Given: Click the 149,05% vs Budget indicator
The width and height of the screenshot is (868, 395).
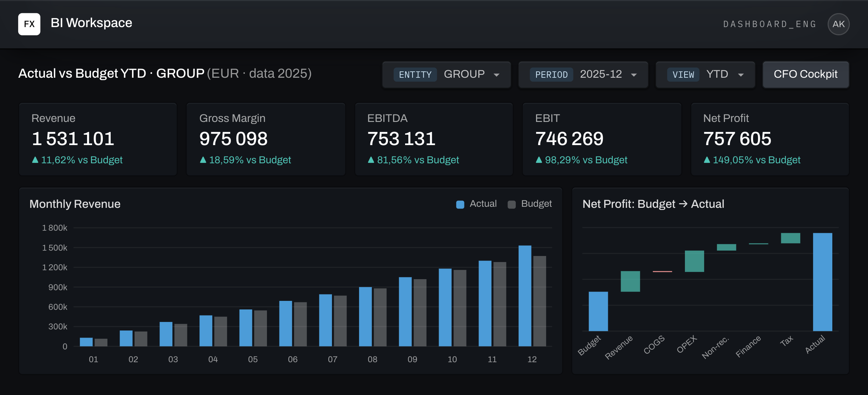Looking at the screenshot, I should (752, 160).
